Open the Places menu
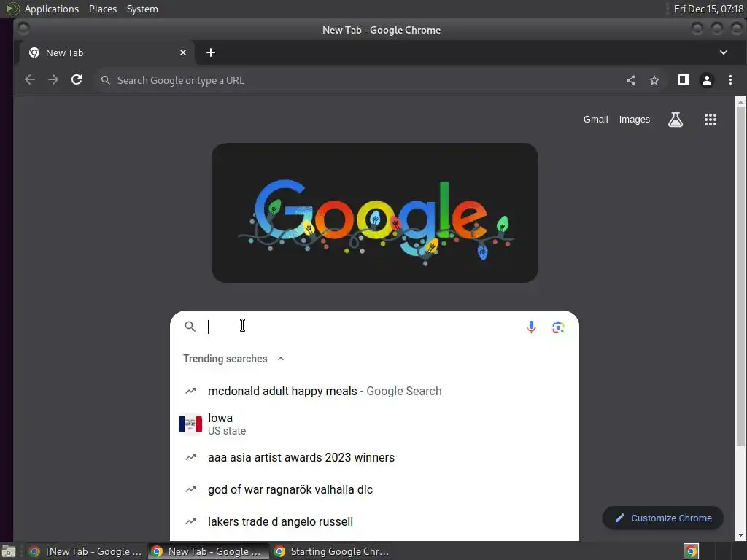The image size is (747, 560). point(102,9)
